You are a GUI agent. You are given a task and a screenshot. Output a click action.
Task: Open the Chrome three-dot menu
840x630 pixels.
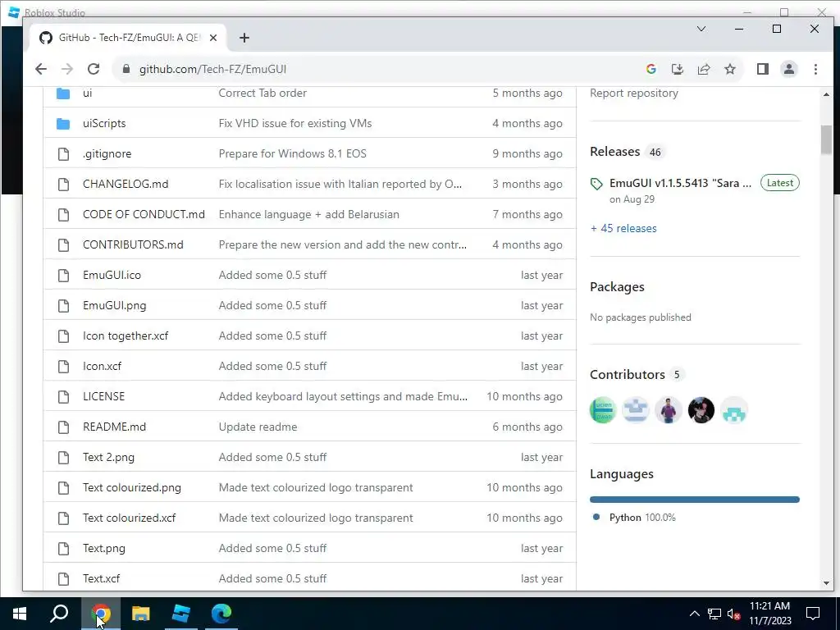[815, 69]
